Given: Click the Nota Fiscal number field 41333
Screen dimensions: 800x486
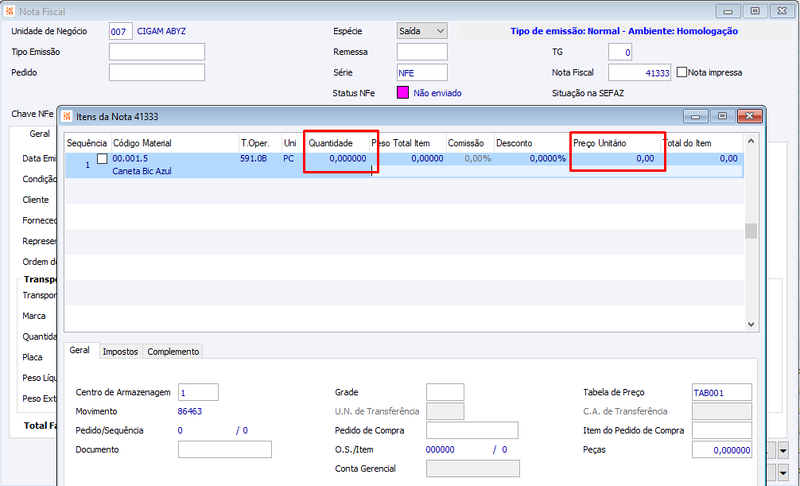Looking at the screenshot, I should [639, 72].
